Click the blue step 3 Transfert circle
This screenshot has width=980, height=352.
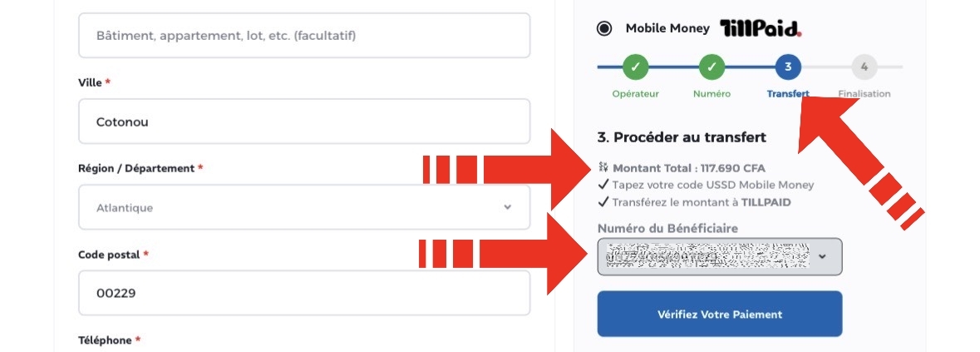click(787, 67)
